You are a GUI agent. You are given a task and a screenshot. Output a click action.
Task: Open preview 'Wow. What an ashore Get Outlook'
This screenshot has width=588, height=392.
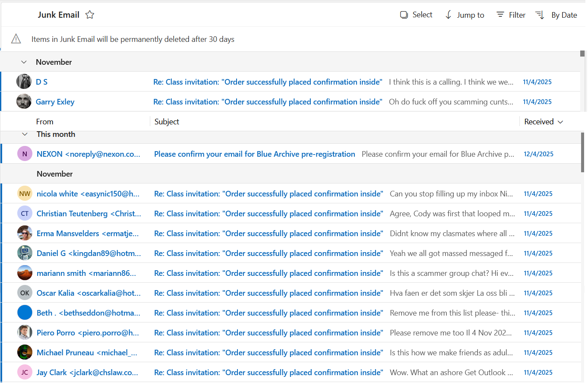click(x=452, y=373)
